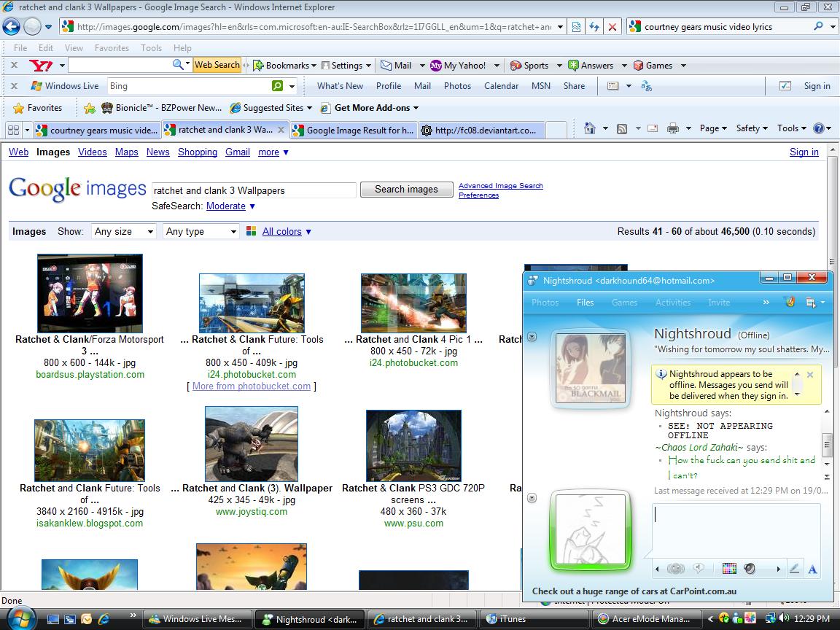Viewport: 840px width, 630px height.
Task: Expand the Any size dropdown
Action: click(124, 232)
